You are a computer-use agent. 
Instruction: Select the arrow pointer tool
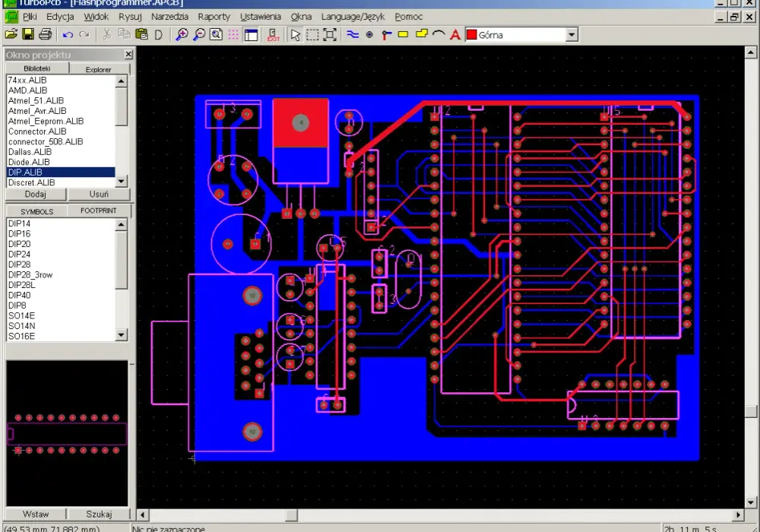tap(295, 35)
